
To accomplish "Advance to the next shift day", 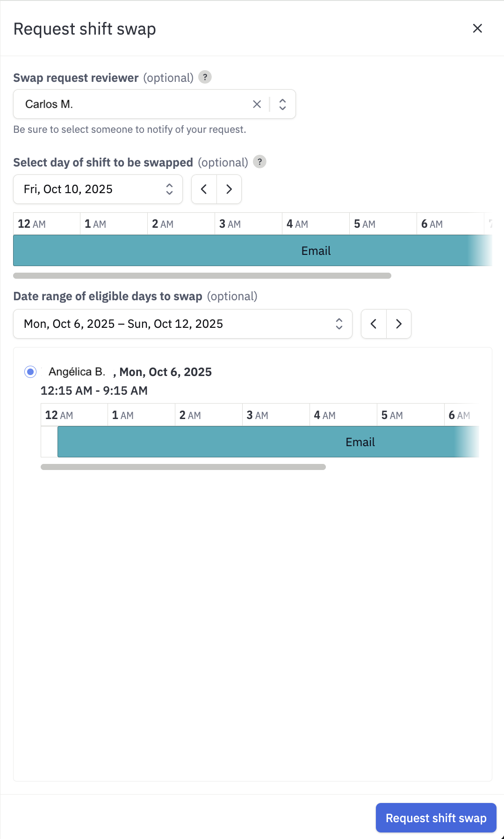I will pyautogui.click(x=229, y=189).
